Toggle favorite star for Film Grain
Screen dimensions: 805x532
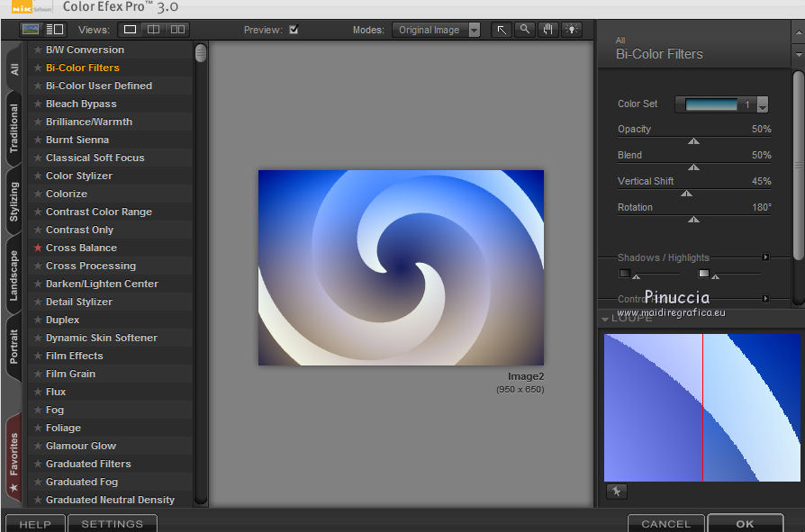click(38, 374)
